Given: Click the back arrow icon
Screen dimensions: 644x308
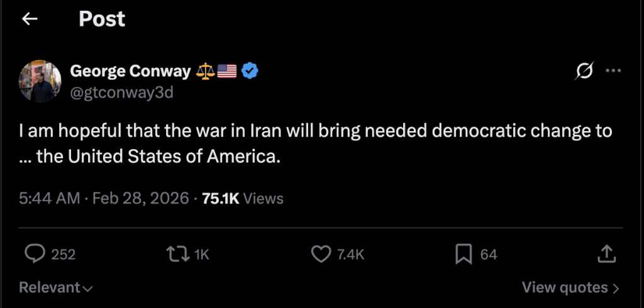Looking at the screenshot, I should [x=30, y=20].
